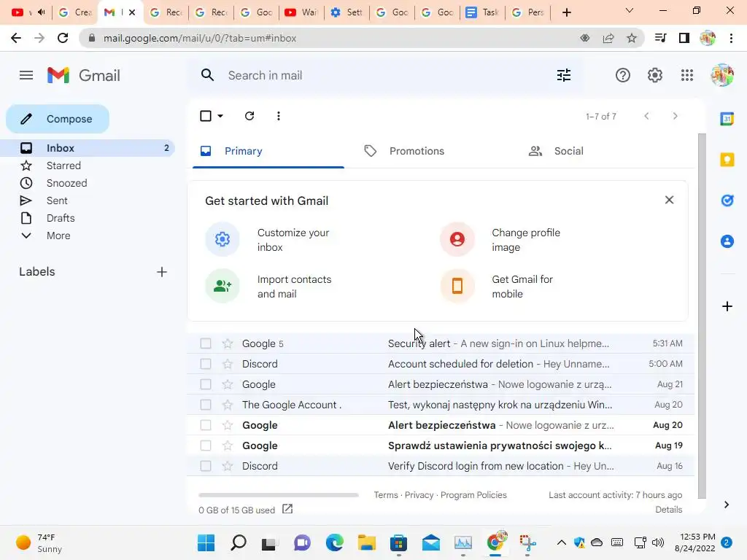Open the More options three-dot menu in toolbar
The image size is (747, 560).
[278, 116]
